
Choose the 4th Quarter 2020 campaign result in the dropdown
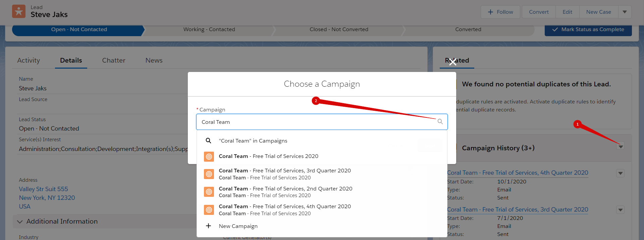[322, 210]
